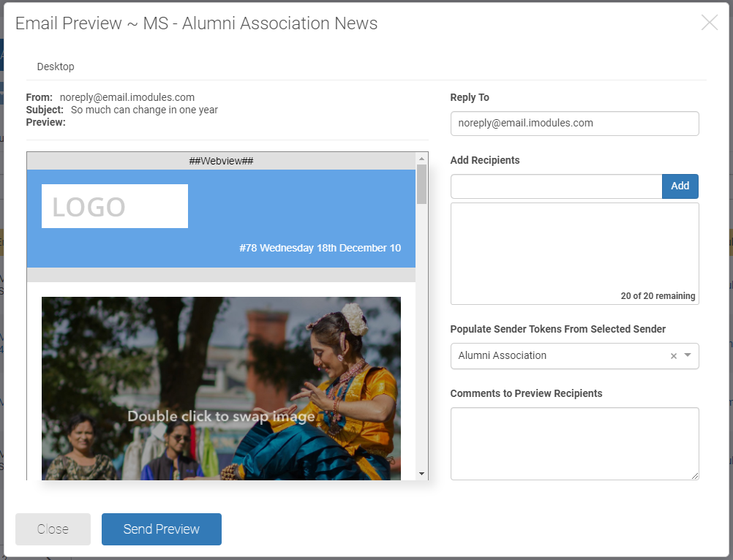Click the email preview scrollbar thumb
Viewport: 733px width, 560px height.
coord(421,184)
